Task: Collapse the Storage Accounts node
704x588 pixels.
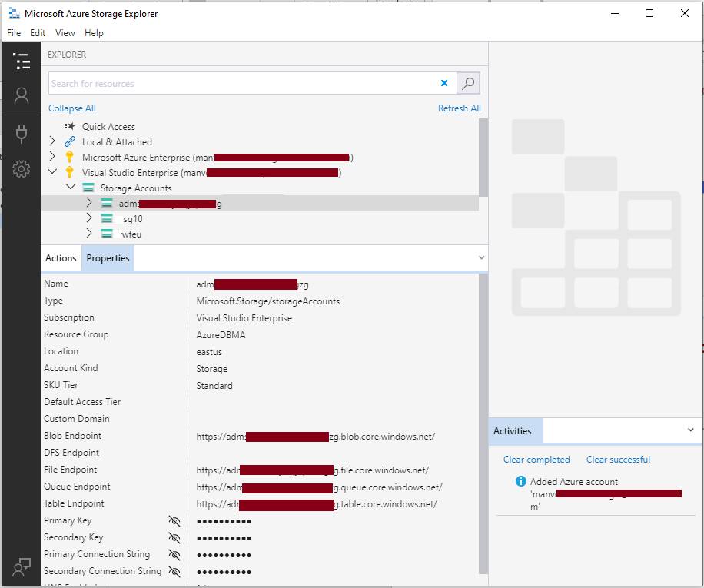Action: click(x=71, y=187)
